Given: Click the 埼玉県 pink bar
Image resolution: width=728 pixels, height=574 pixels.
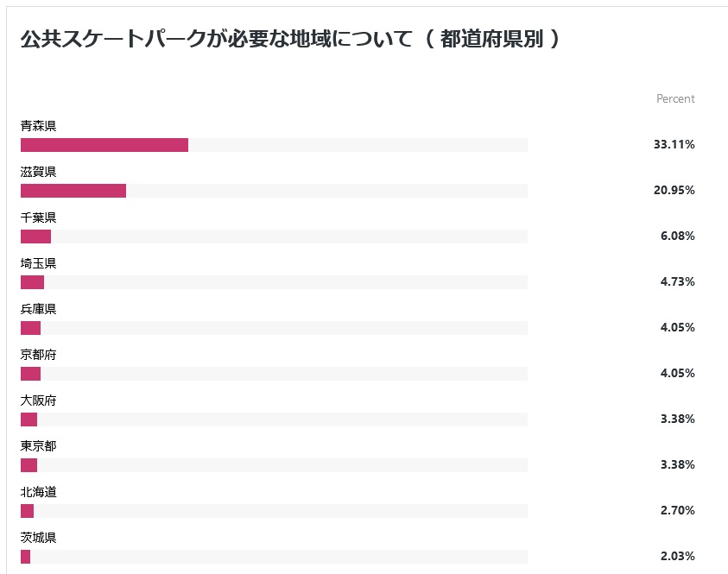Looking at the screenshot, I should click(x=33, y=282).
